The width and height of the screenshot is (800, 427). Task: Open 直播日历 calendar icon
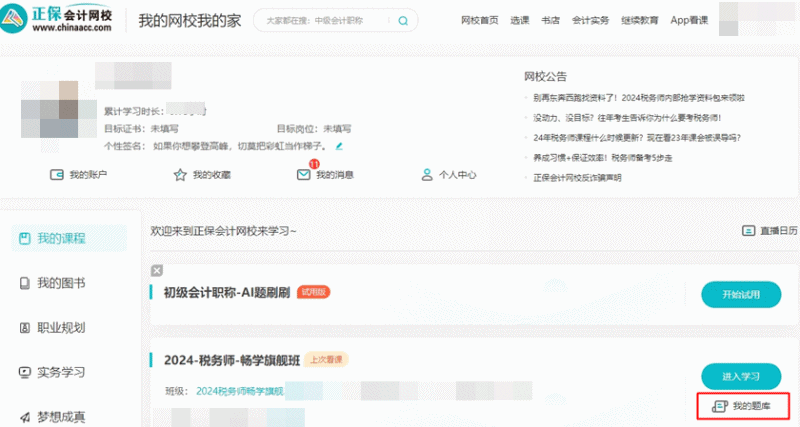coord(748,231)
